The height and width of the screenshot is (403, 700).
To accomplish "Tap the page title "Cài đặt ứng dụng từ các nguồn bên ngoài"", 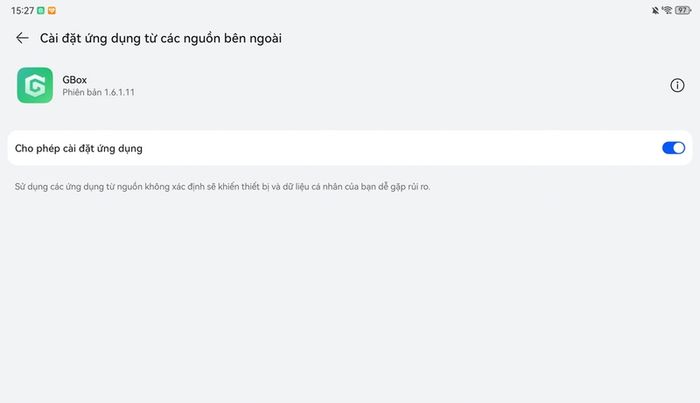I will [x=161, y=38].
